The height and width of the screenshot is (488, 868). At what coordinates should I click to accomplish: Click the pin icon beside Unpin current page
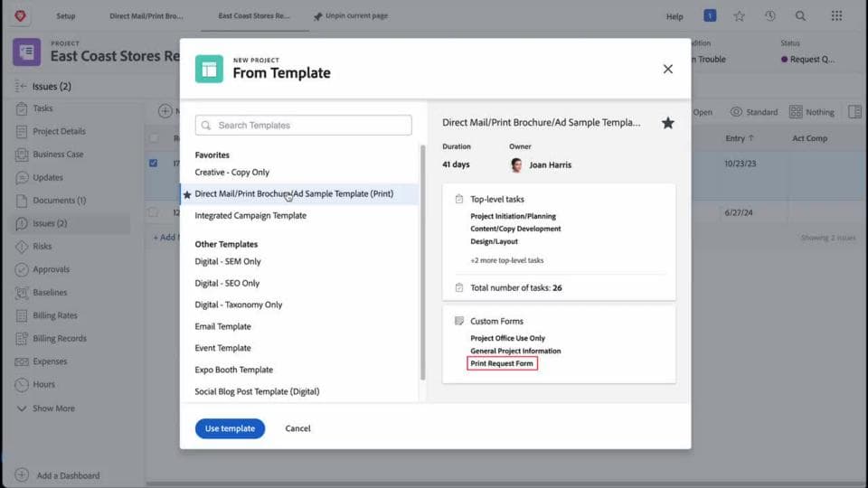317,16
